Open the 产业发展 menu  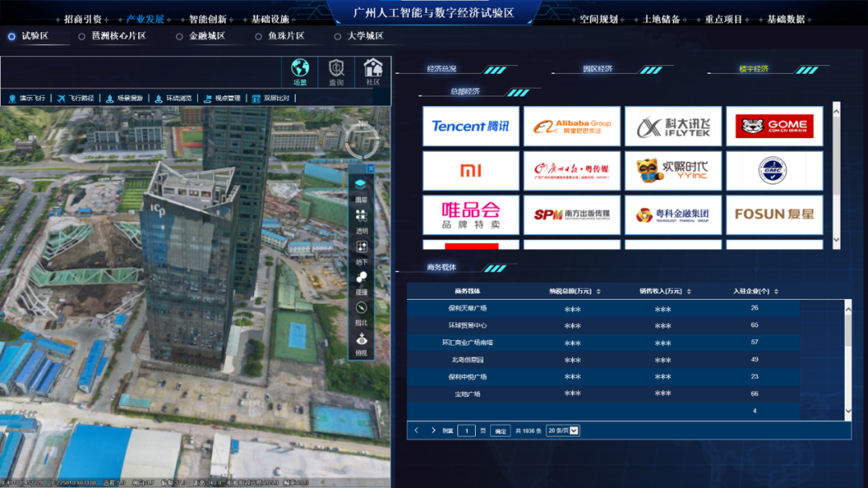click(145, 19)
